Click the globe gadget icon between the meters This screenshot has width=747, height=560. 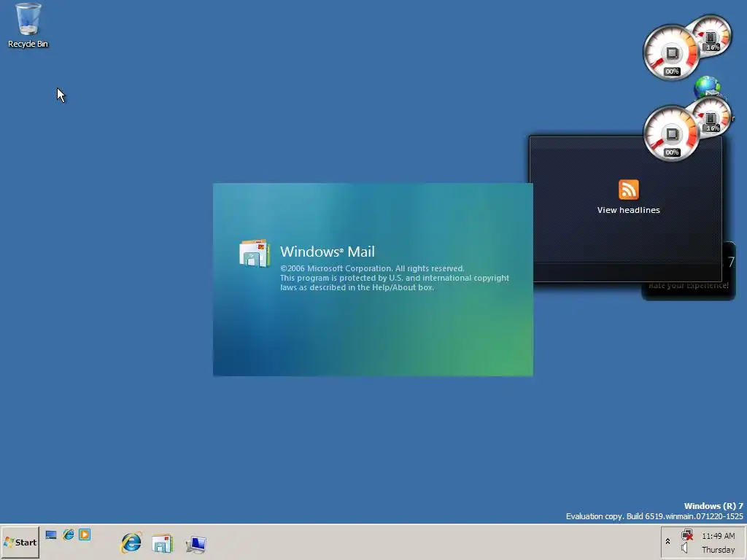(708, 87)
